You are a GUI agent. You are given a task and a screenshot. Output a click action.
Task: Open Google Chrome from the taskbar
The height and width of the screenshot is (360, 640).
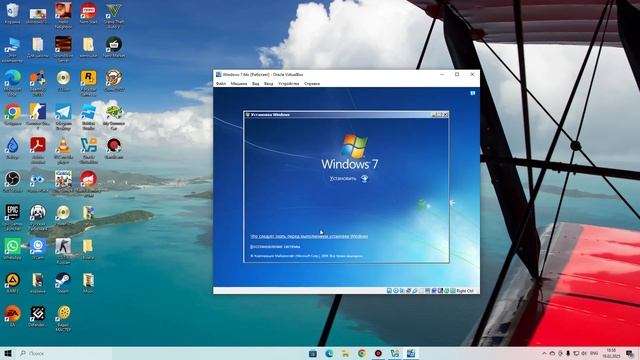[x=362, y=353]
